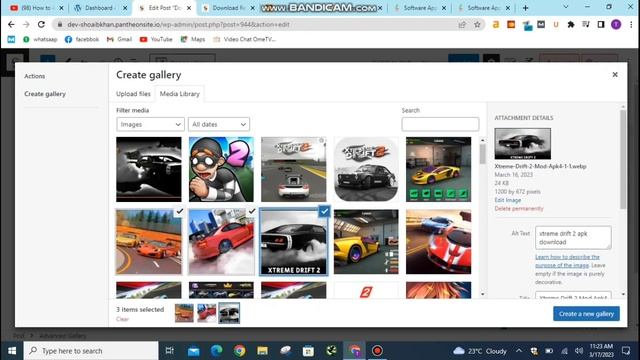This screenshot has width=640, height=360.
Task: Deselect the Xtreme Drift 2 smoke thumbnail checkmark
Action: tap(324, 211)
